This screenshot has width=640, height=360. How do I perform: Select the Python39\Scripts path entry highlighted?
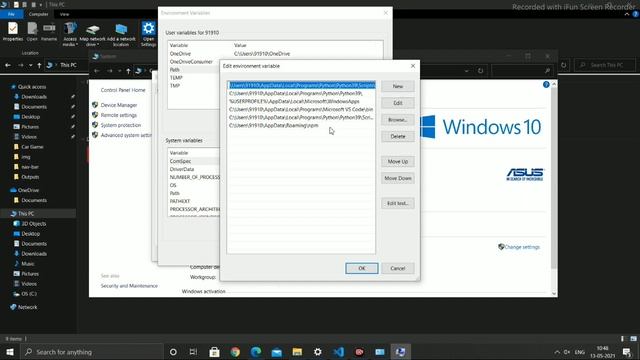coord(302,85)
